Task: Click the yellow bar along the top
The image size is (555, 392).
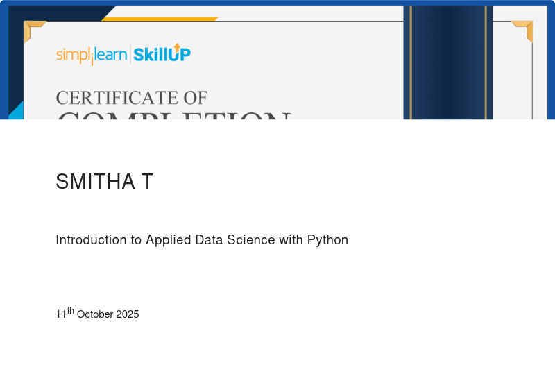Action: coord(160,19)
